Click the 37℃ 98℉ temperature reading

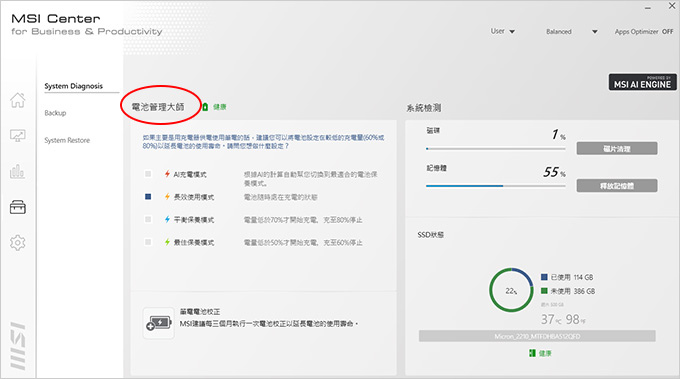pos(563,320)
